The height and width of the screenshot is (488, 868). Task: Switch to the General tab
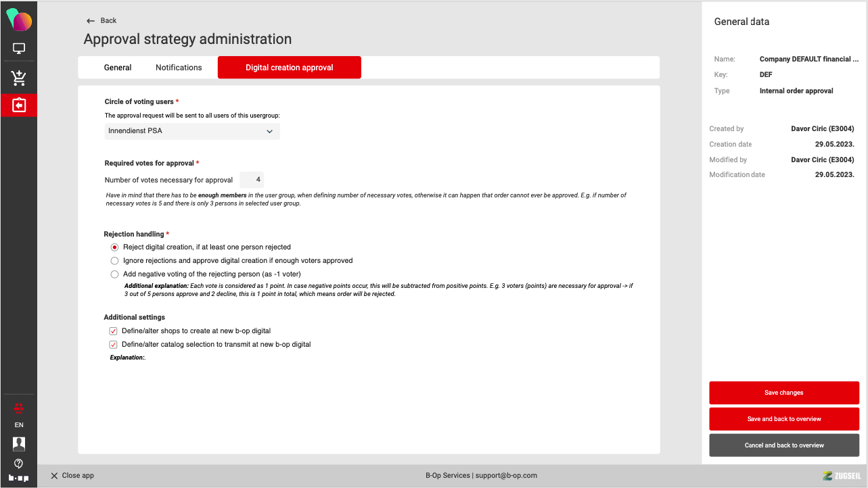pos(118,68)
